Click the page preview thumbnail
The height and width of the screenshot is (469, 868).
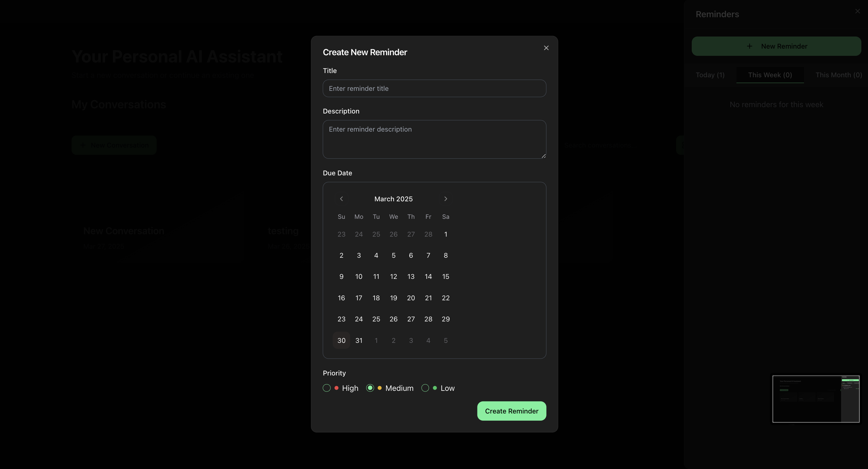pyautogui.click(x=815, y=399)
